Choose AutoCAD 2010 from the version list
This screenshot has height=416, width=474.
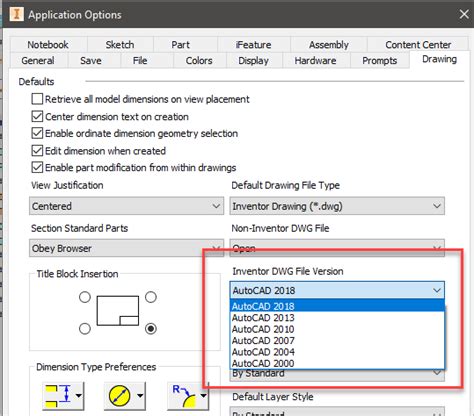[x=337, y=329]
